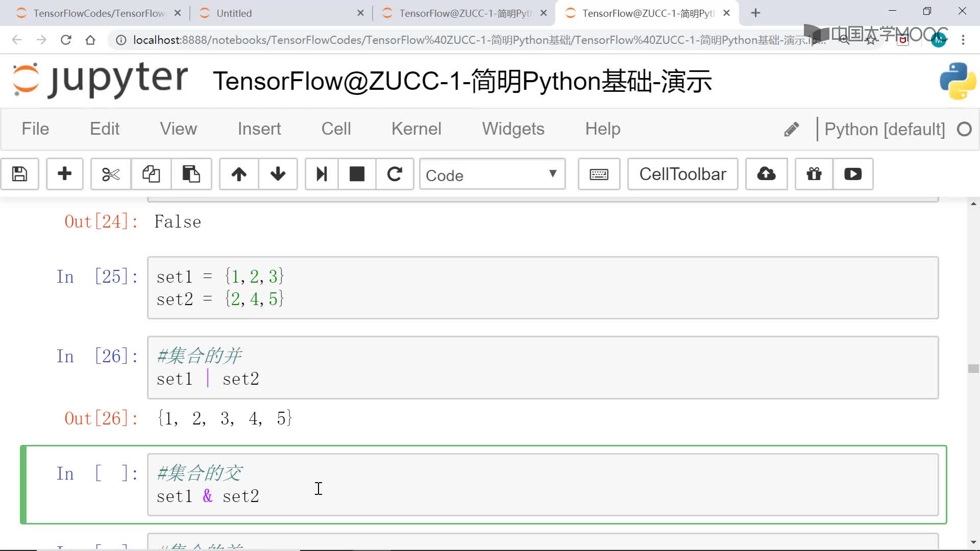This screenshot has height=551, width=980.
Task: Click the Cell menu item
Action: [336, 128]
